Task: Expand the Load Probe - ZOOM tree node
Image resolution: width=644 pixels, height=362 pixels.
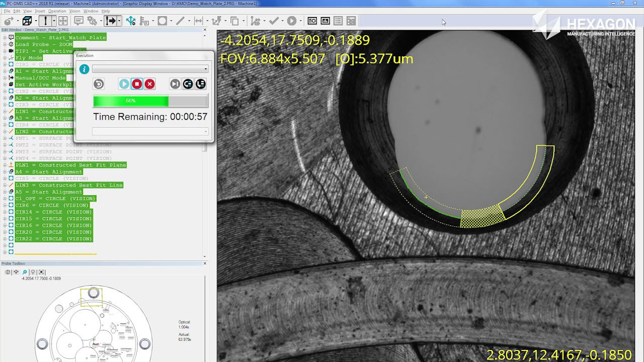Action: [5, 44]
